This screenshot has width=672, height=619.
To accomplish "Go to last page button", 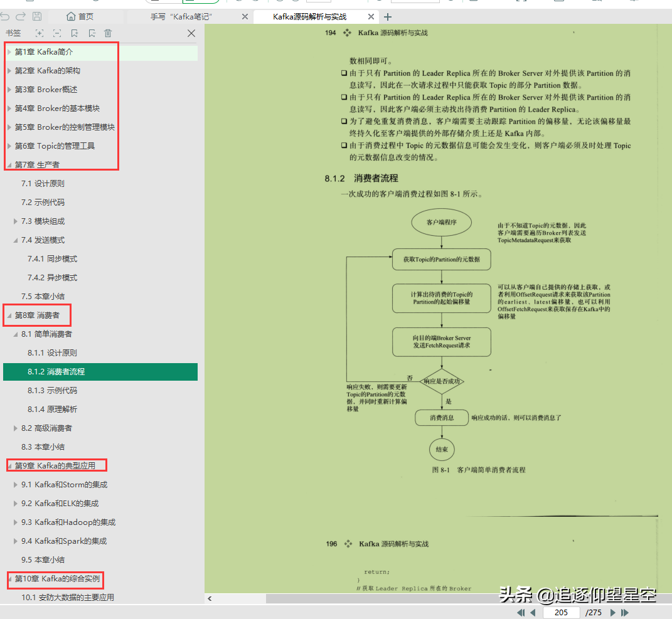I will pyautogui.click(x=624, y=613).
